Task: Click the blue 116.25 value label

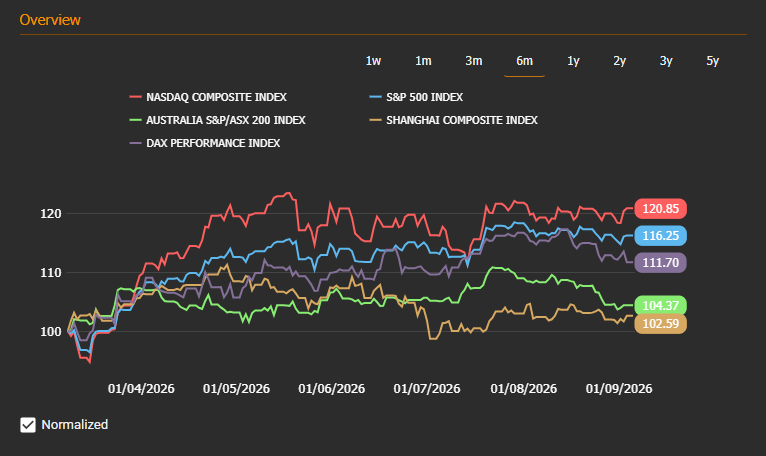Action: tap(660, 236)
